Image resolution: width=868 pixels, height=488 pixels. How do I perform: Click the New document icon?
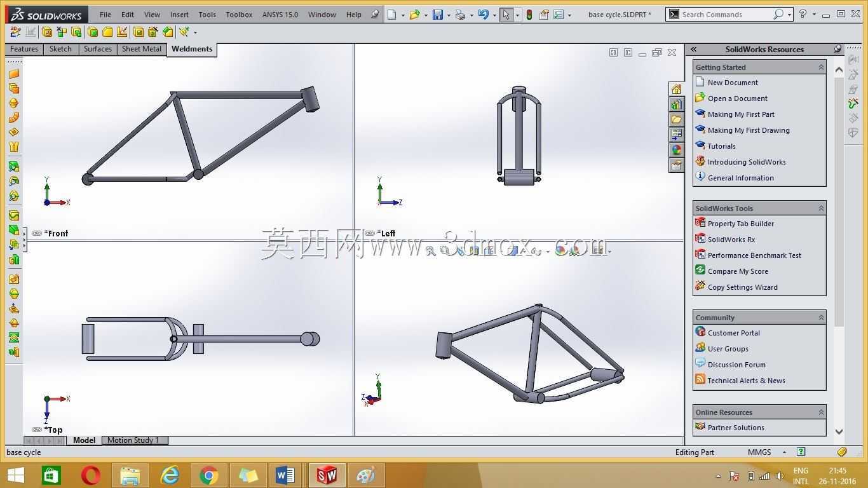(392, 15)
